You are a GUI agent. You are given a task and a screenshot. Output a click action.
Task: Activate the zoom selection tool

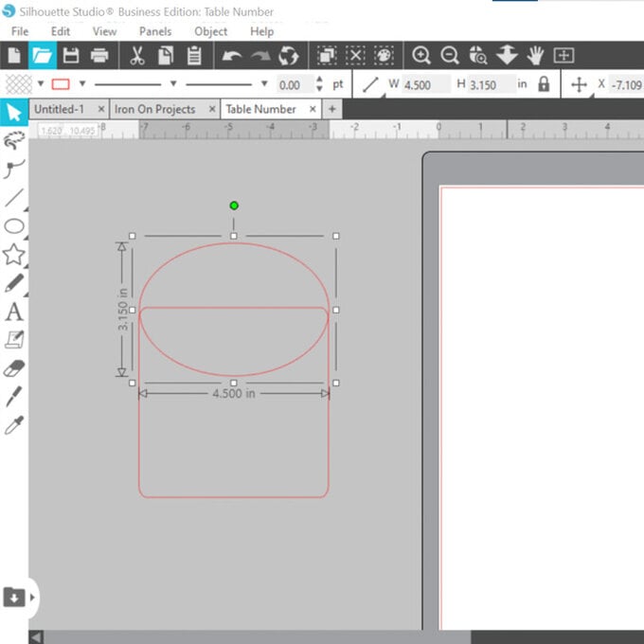pos(478,55)
